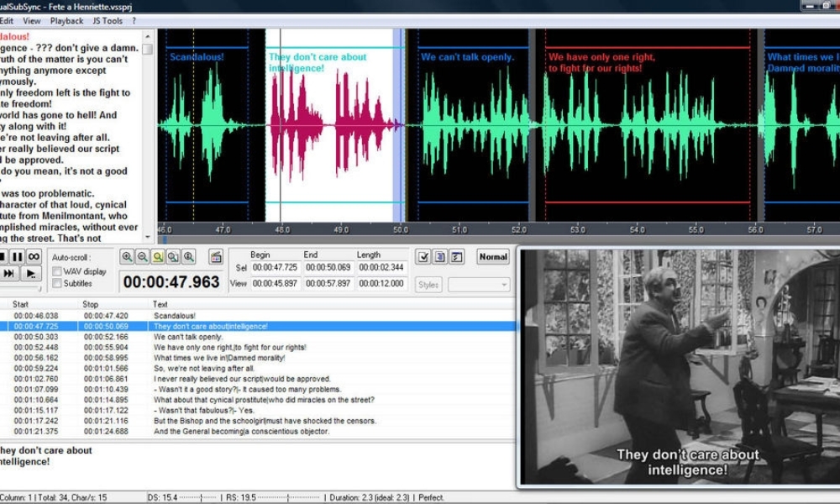This screenshot has height=504, width=840.
Task: Click the 53.0 mark on time ruler
Action: coord(578,230)
